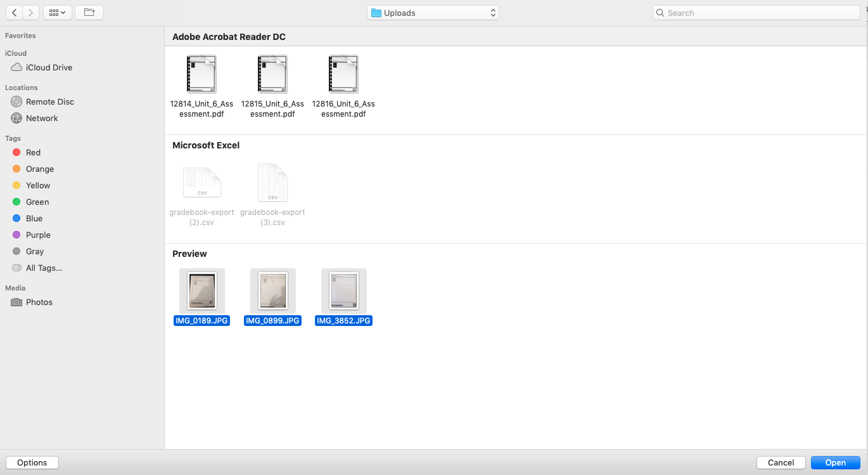The image size is (868, 475).
Task: Create a new folder with toolbar icon
Action: tap(89, 13)
